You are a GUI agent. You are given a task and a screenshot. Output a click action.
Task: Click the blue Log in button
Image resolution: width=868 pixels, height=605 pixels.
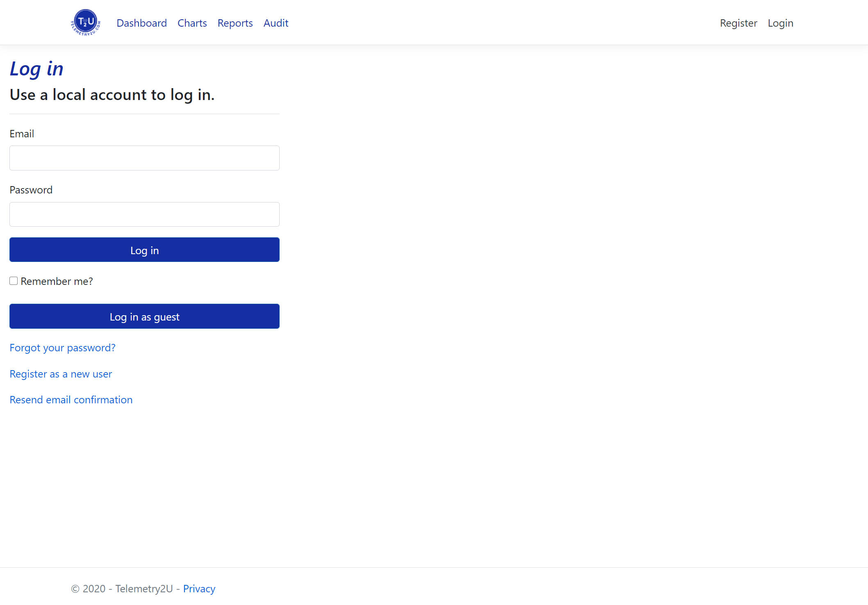[x=144, y=250]
